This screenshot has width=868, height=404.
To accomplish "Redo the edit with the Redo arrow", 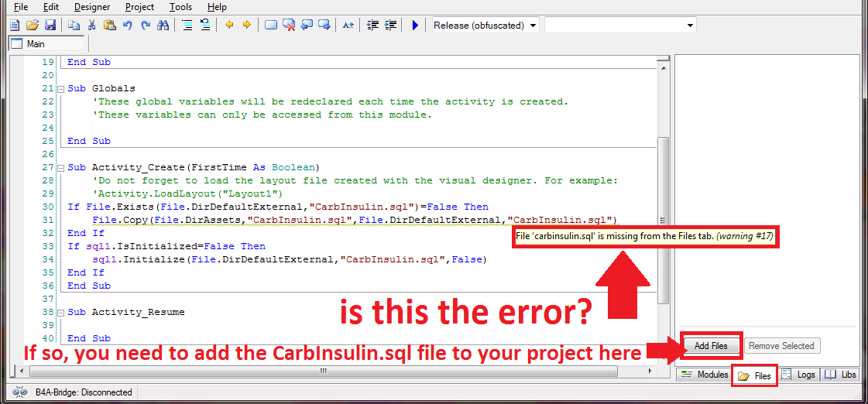I will click(x=146, y=25).
